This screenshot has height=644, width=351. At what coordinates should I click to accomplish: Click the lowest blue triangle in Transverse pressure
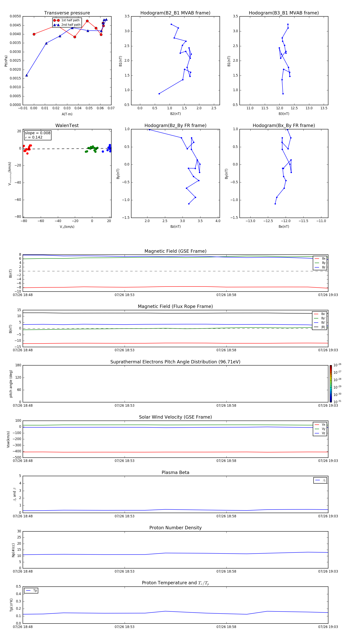point(27,75)
